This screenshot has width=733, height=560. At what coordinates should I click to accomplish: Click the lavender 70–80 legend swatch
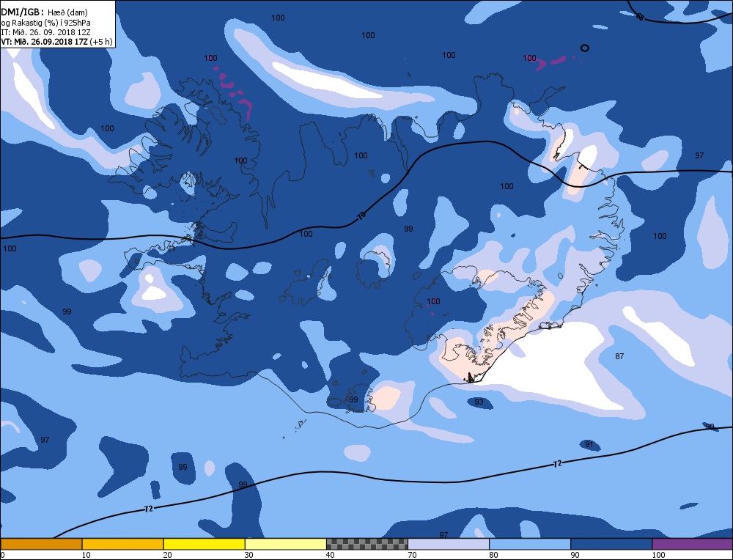coord(448,544)
